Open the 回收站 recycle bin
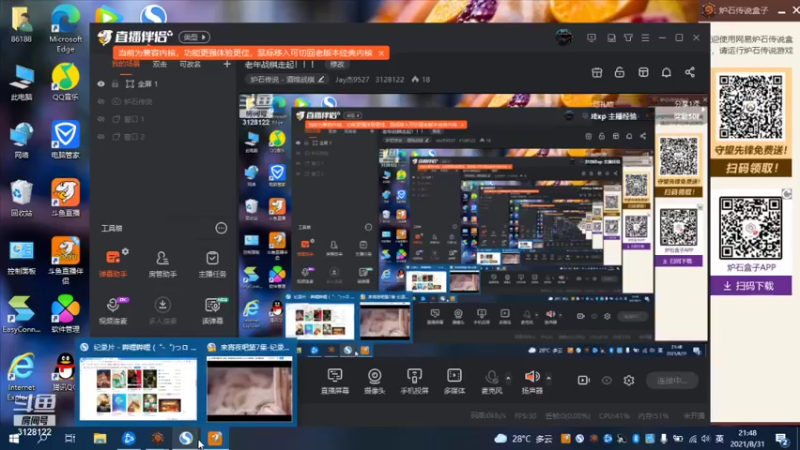The width and height of the screenshot is (800, 450). (x=21, y=199)
